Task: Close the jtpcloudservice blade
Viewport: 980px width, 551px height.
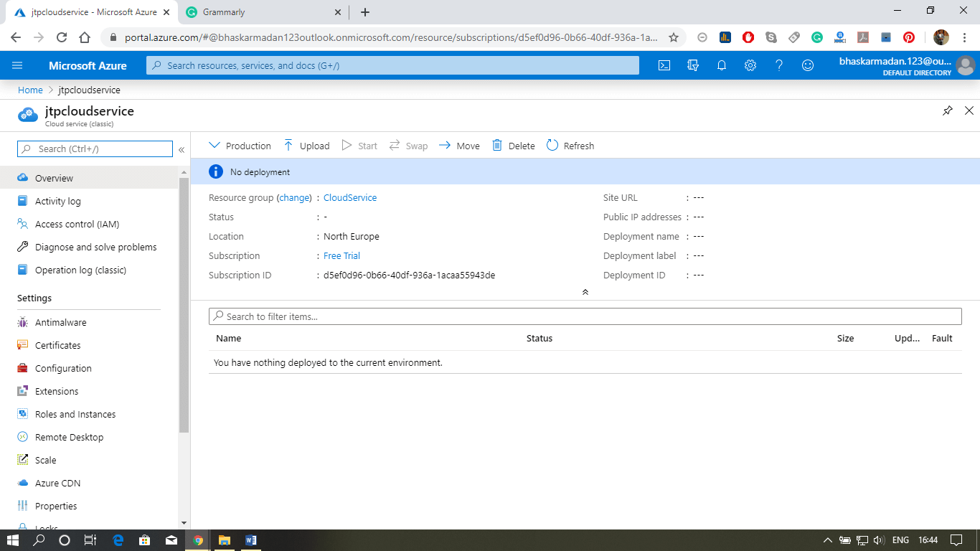Action: point(969,110)
